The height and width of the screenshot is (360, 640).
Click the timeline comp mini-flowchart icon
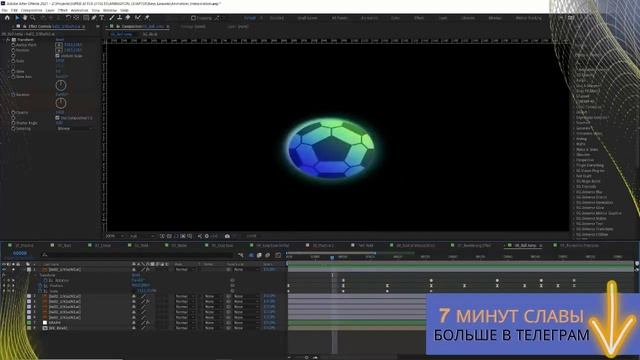point(240,255)
